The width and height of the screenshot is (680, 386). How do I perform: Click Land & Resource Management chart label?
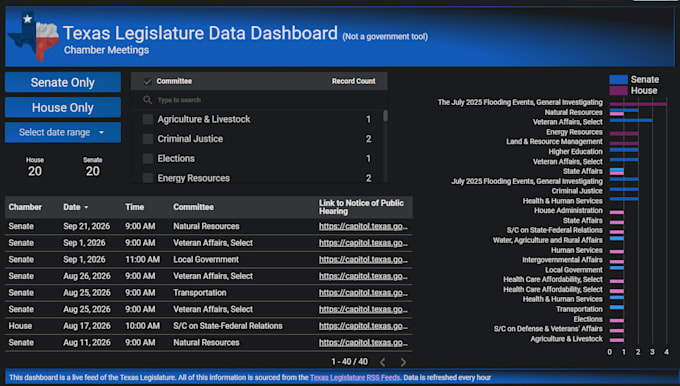coord(554,141)
